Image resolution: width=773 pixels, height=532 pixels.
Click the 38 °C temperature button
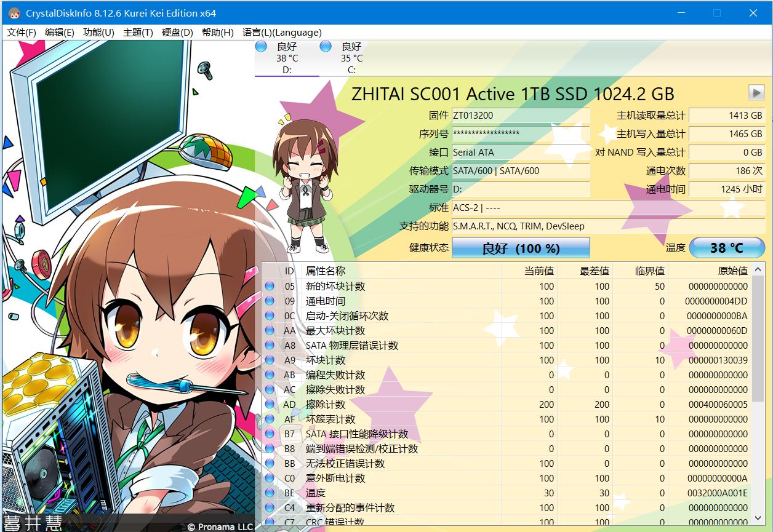pyautogui.click(x=727, y=248)
